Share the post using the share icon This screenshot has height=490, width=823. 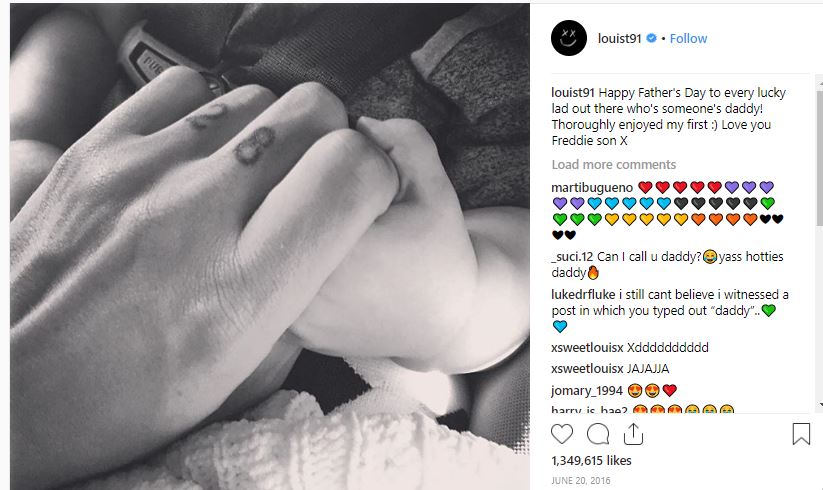[634, 434]
